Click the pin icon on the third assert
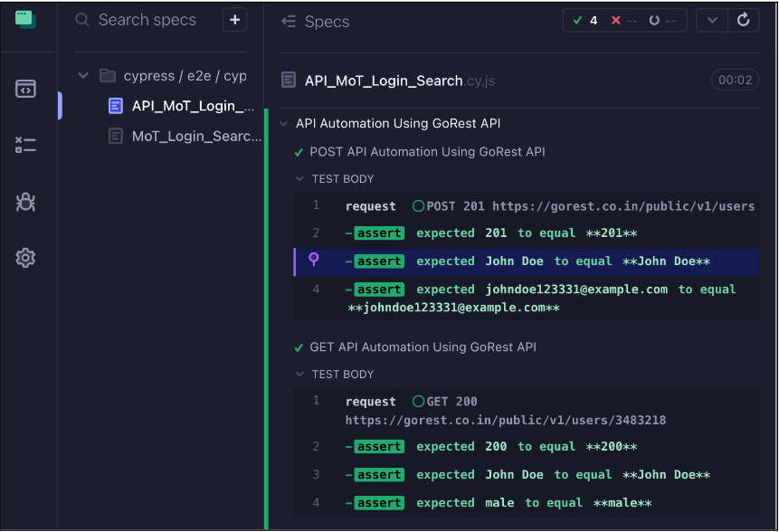 (x=314, y=261)
